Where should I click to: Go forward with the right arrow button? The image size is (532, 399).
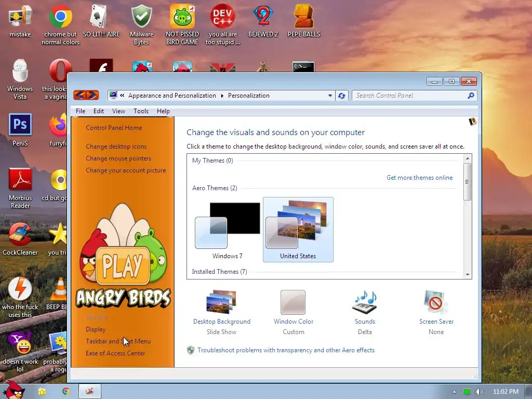(x=92, y=95)
